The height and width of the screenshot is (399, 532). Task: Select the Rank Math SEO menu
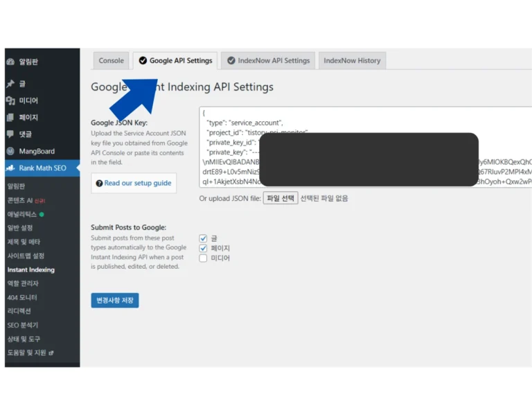tap(42, 168)
